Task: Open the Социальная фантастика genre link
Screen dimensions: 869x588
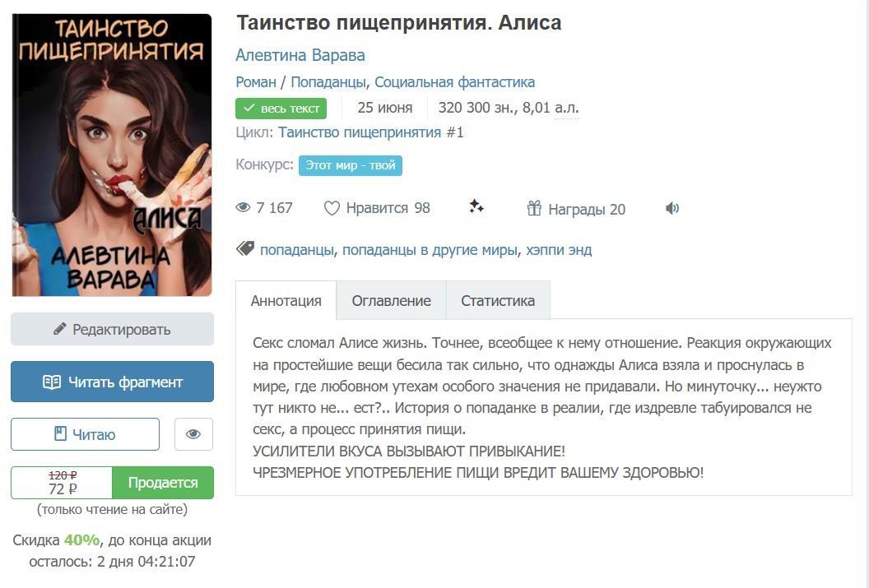Action: click(x=454, y=82)
